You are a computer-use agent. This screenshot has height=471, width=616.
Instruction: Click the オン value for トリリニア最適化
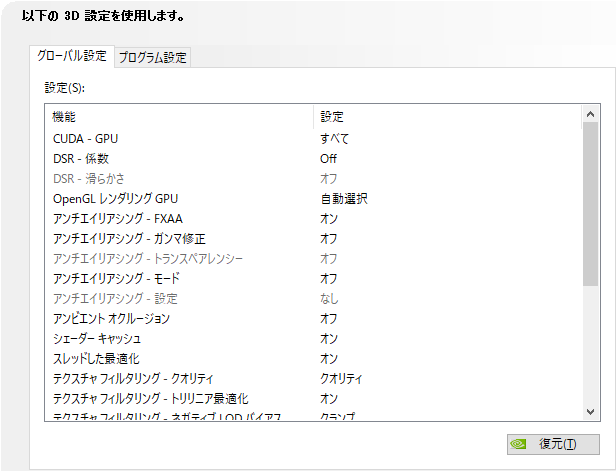click(329, 399)
